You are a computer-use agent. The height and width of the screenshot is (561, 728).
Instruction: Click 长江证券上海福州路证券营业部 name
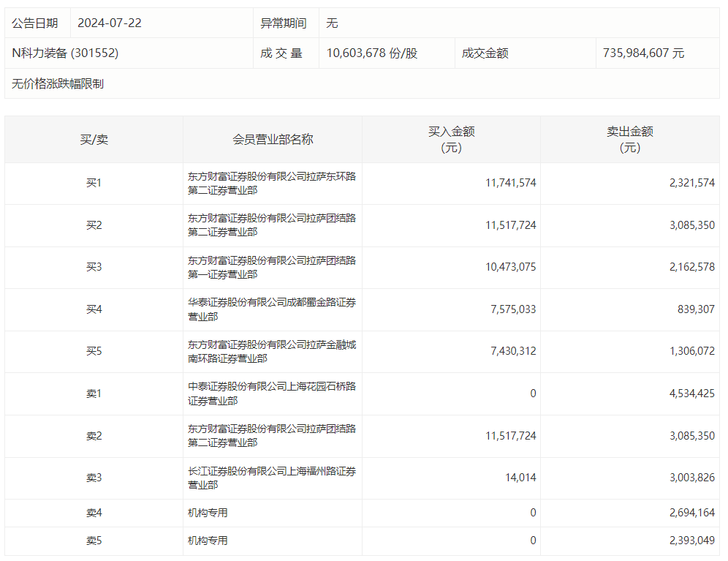pyautogui.click(x=272, y=478)
